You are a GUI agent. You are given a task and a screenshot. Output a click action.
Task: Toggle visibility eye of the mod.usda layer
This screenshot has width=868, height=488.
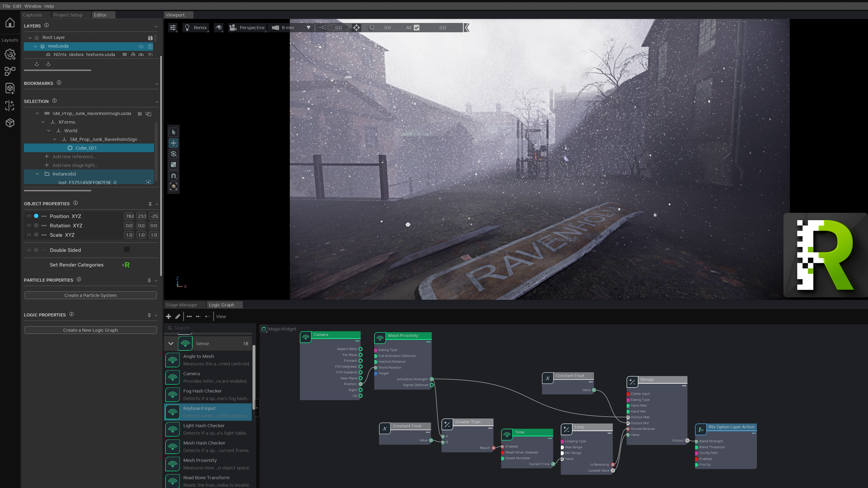pos(141,47)
